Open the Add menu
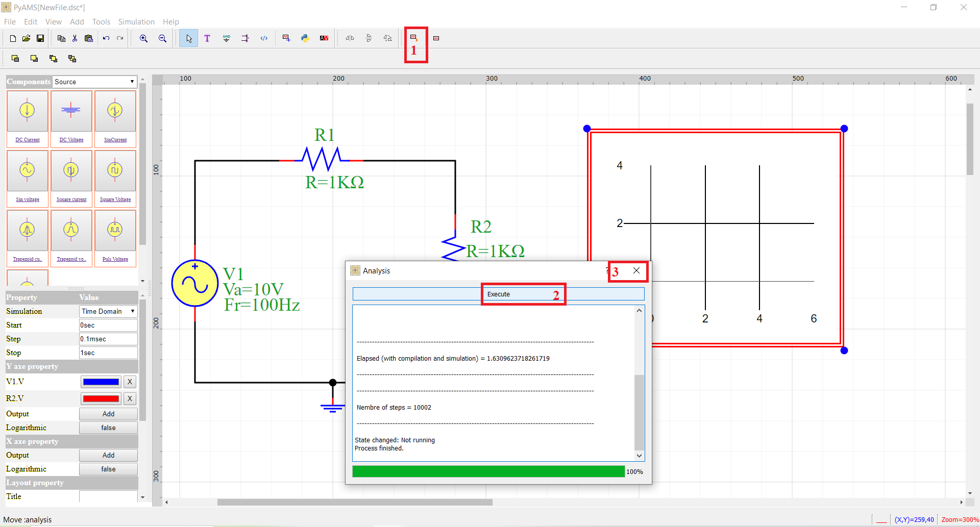980x527 pixels. (77, 22)
